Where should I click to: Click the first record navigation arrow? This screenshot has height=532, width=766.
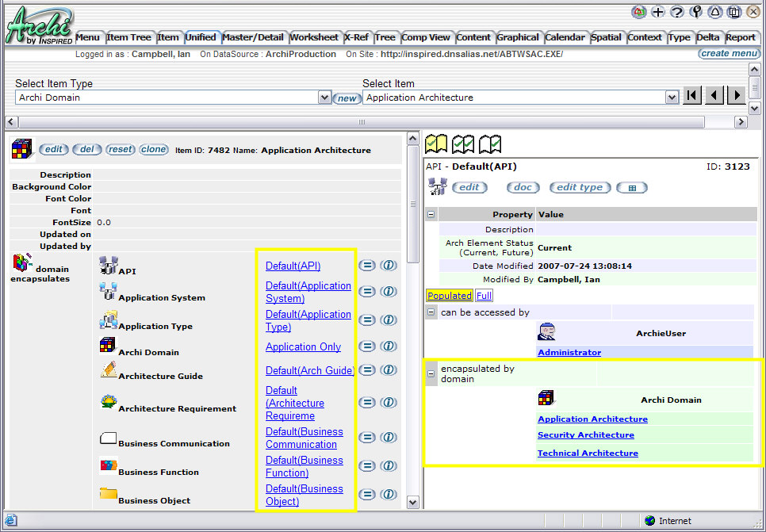pos(692,96)
